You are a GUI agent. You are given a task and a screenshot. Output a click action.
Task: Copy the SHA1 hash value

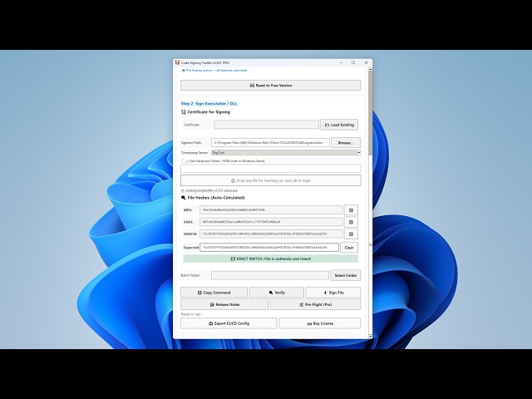click(351, 222)
